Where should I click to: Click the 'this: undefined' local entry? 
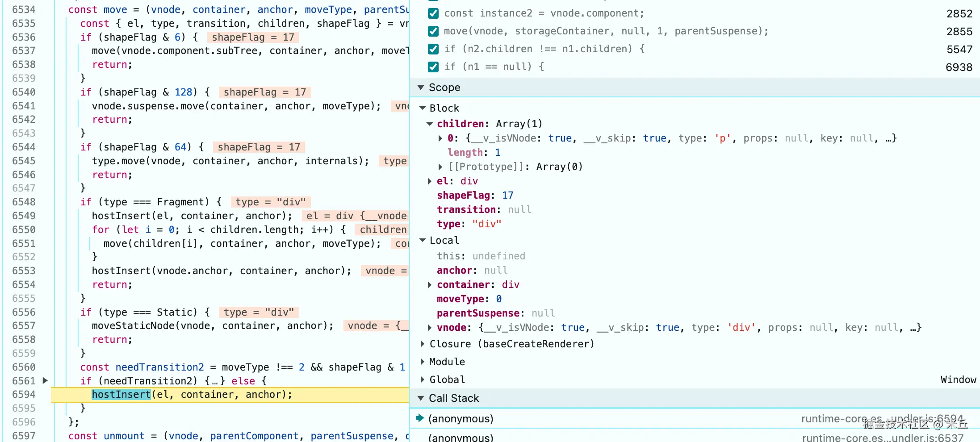[x=481, y=256]
